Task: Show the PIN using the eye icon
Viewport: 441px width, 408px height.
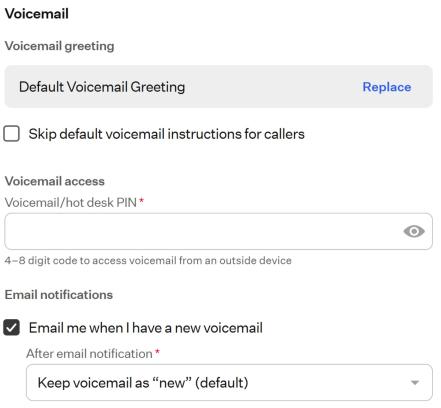Action: point(414,231)
